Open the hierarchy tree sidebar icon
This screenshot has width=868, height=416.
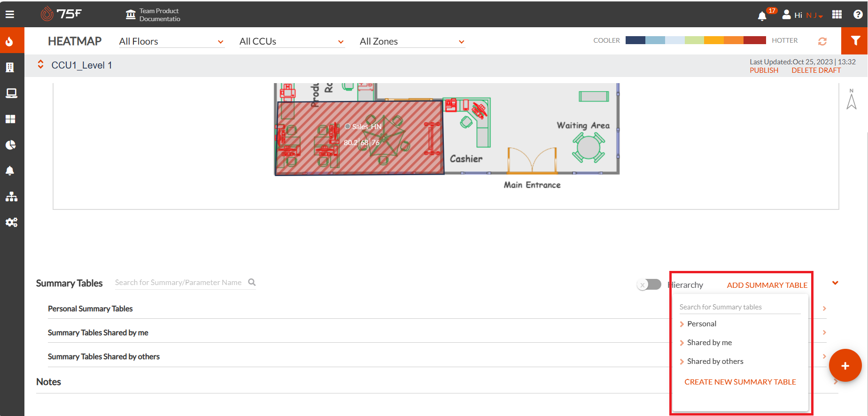click(11, 196)
